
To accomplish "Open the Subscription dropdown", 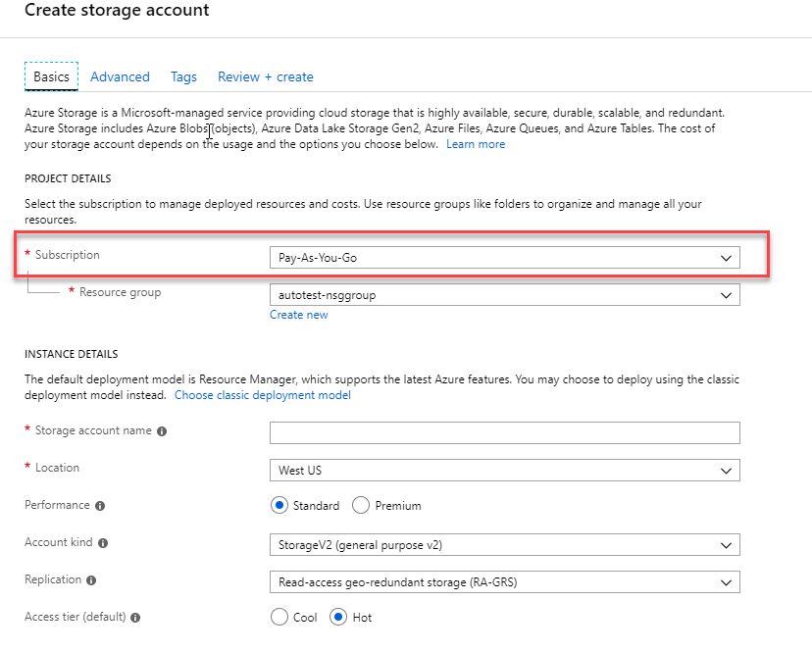I will click(x=504, y=258).
